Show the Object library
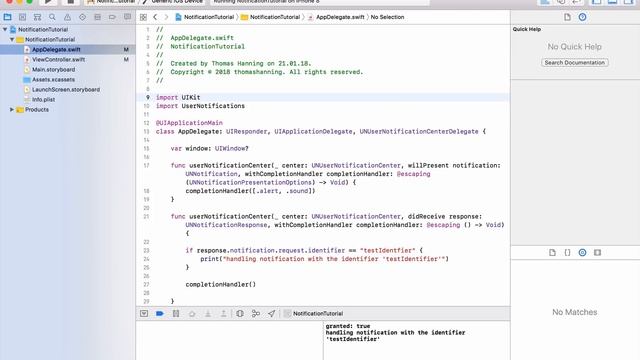 pyautogui.click(x=582, y=253)
